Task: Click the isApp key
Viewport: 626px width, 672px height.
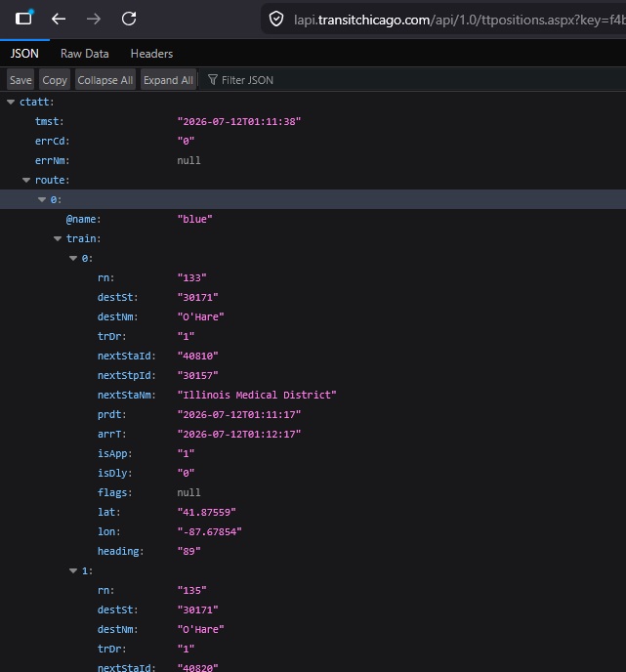Action: pyautogui.click(x=114, y=453)
